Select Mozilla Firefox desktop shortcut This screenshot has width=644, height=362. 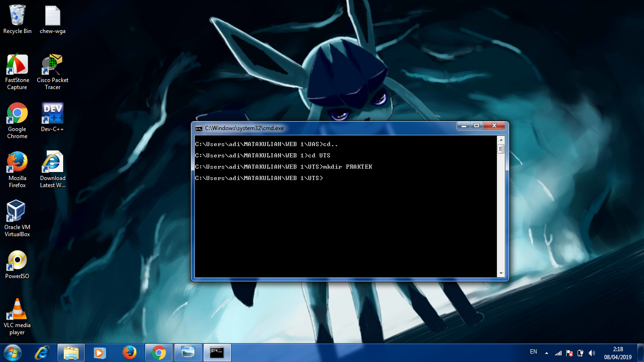[17, 170]
